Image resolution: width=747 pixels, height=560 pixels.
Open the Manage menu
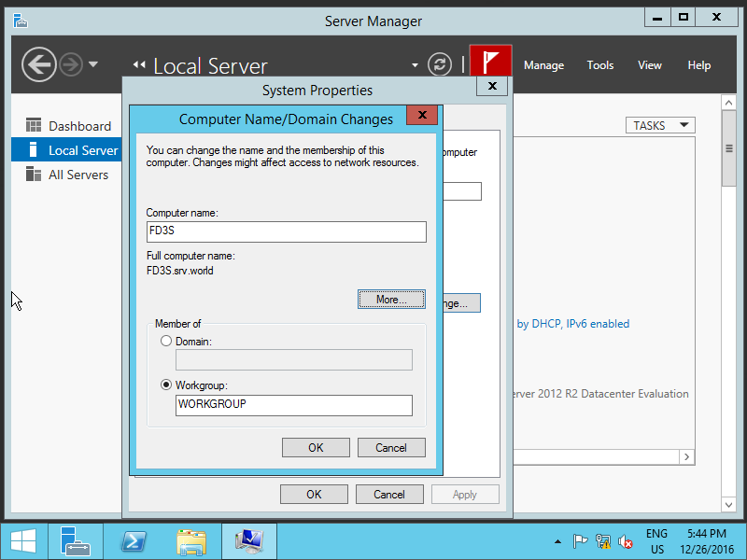pos(543,65)
